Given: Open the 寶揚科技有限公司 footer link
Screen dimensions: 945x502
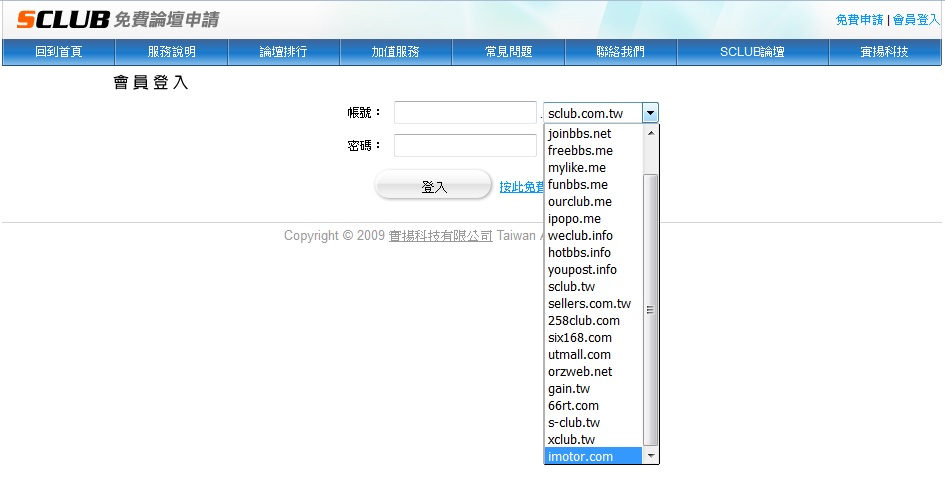Looking at the screenshot, I should tap(440, 236).
